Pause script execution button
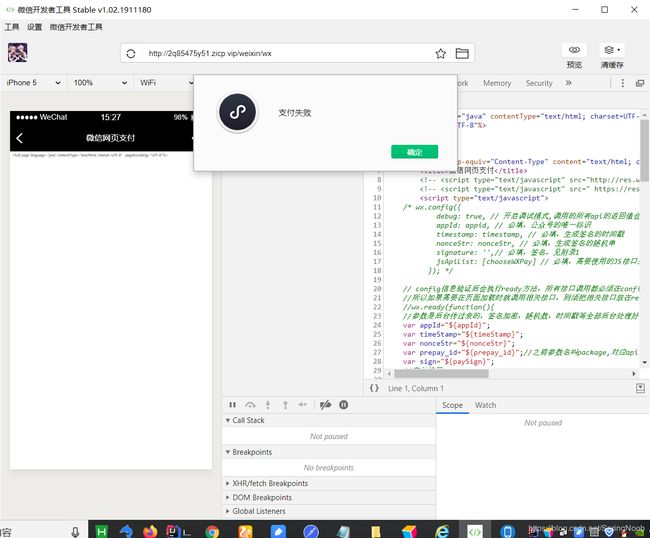 pos(233,405)
